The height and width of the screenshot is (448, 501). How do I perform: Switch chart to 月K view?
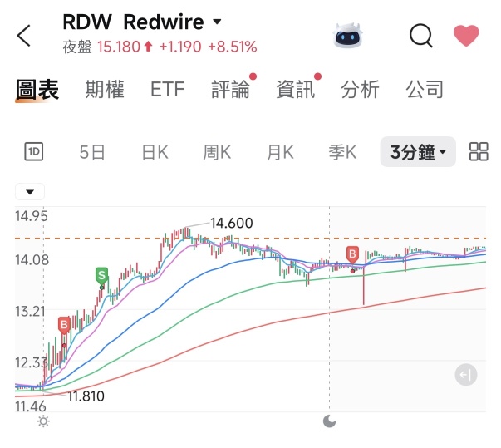pyautogui.click(x=280, y=152)
